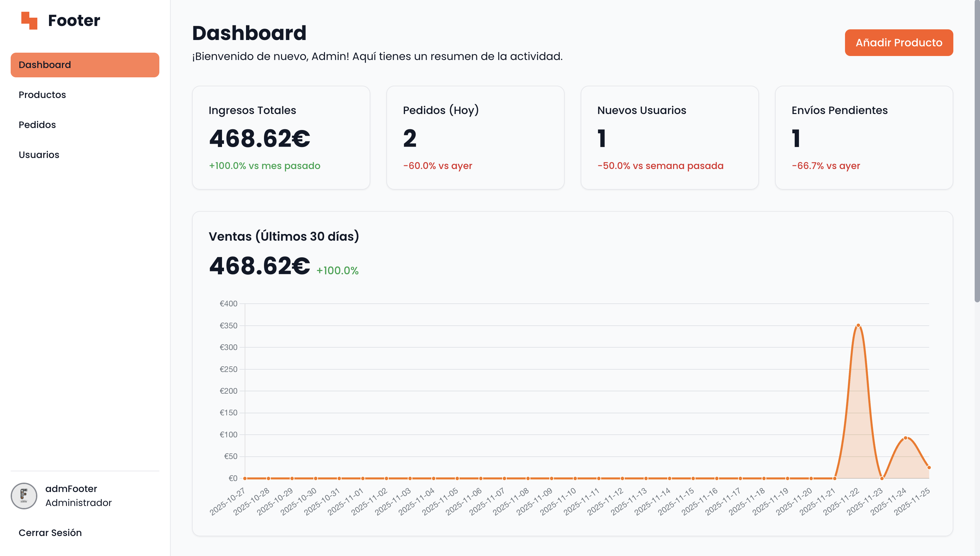
Task: Click '+100.0% vs mes pasado' text
Action: tap(265, 166)
